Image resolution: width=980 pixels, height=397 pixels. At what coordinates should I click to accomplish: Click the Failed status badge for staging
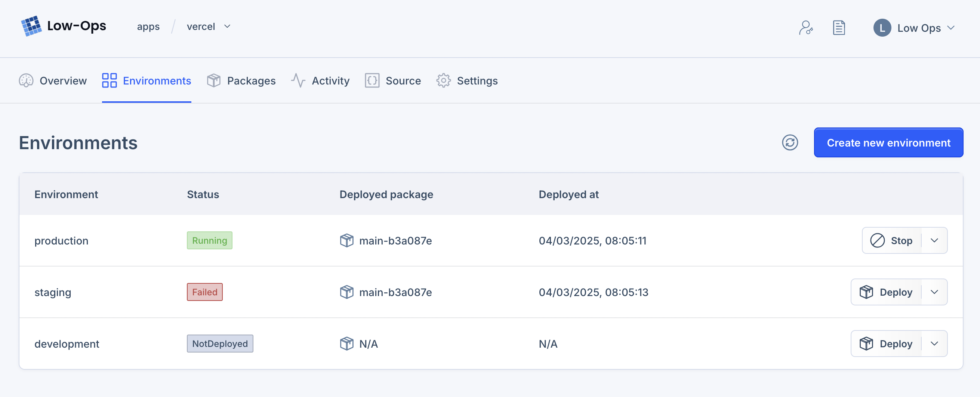coord(204,292)
